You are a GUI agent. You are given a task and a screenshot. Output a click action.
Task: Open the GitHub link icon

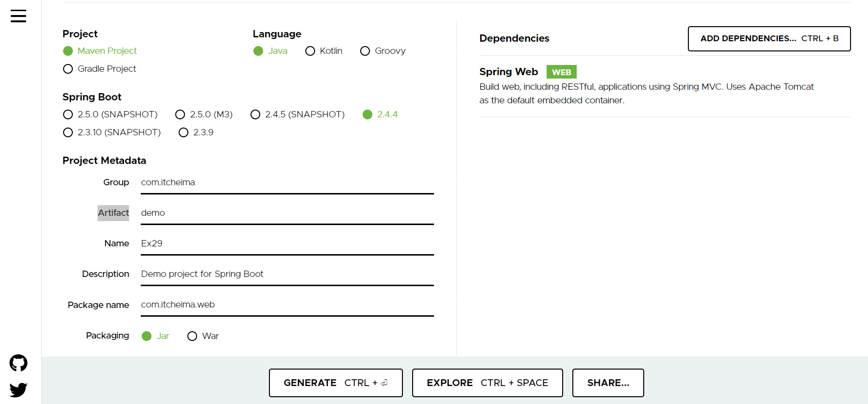coord(18,363)
